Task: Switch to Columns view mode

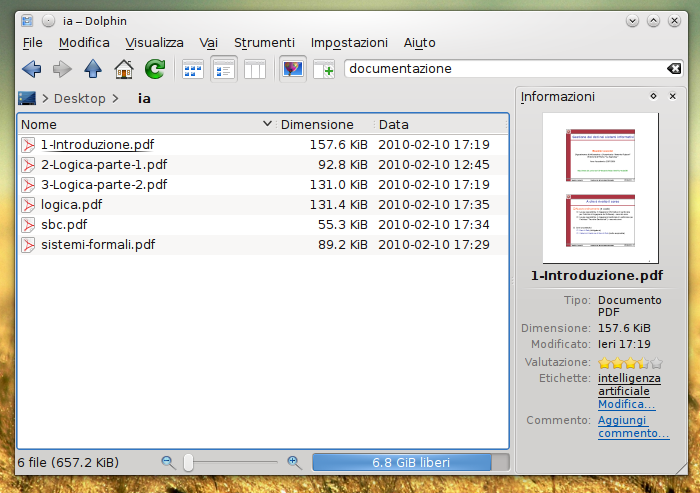Action: tap(255, 69)
